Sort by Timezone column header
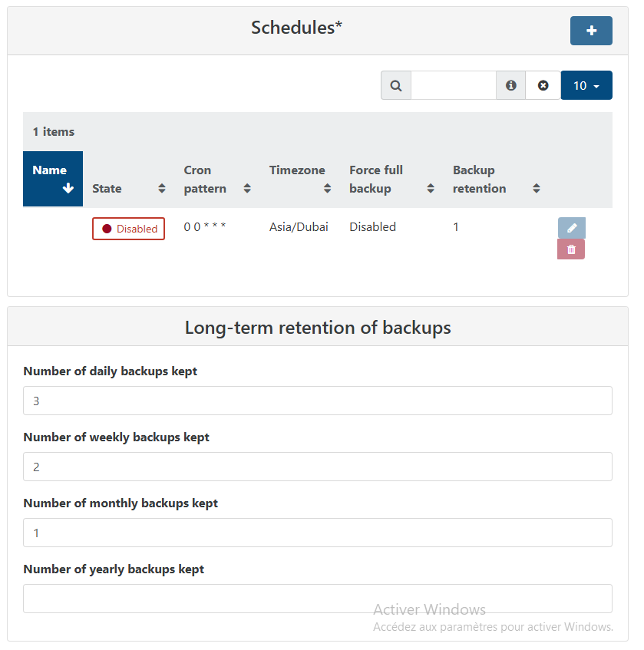Image resolution: width=644 pixels, height=650 pixels. pos(300,179)
